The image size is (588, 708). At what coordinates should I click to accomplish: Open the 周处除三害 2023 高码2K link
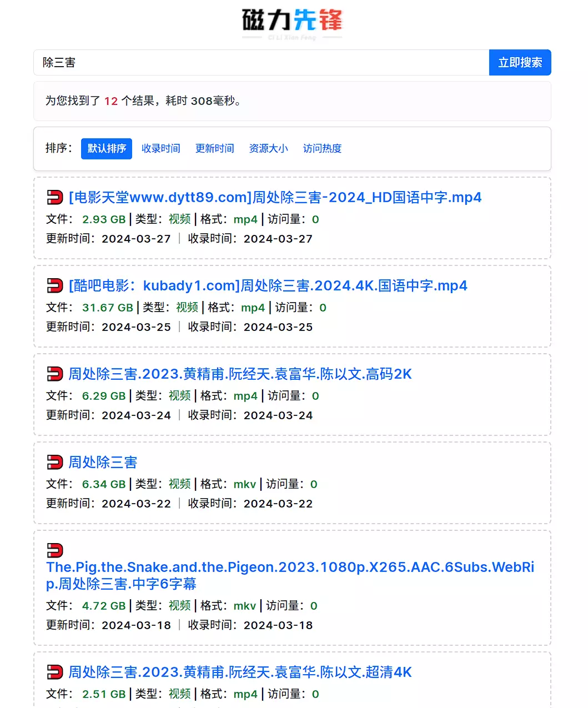(x=240, y=374)
